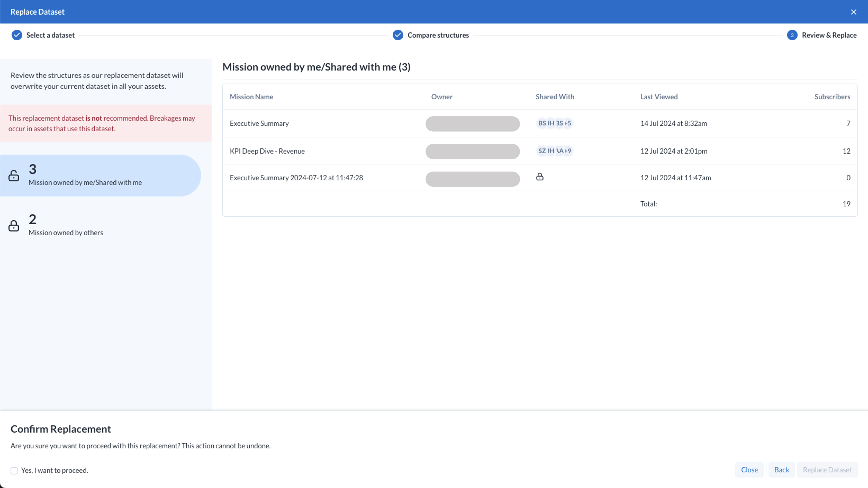Click lock icon in Executive Summary 2024-07-12 row
Viewport: 868px width, 488px height.
click(x=540, y=177)
